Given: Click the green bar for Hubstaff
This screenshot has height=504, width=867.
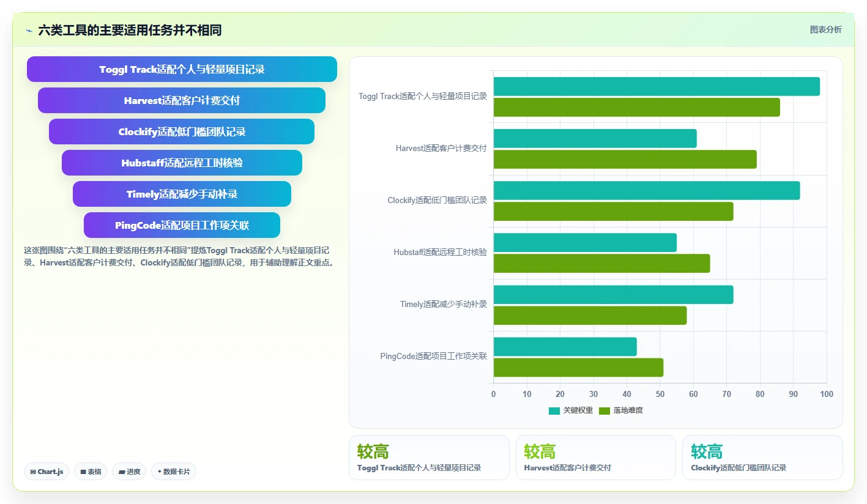Looking at the screenshot, I should 602,263.
